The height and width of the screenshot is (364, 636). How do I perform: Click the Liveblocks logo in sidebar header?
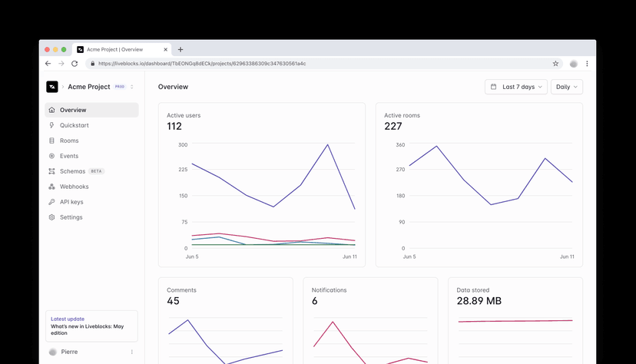[x=52, y=87]
